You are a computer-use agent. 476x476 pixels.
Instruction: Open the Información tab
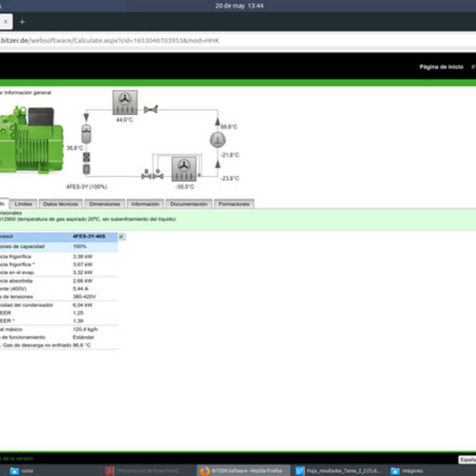[x=145, y=204]
